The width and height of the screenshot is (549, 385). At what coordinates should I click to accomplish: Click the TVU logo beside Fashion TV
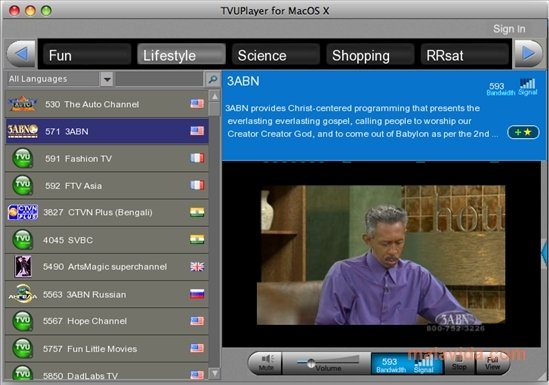(x=23, y=158)
